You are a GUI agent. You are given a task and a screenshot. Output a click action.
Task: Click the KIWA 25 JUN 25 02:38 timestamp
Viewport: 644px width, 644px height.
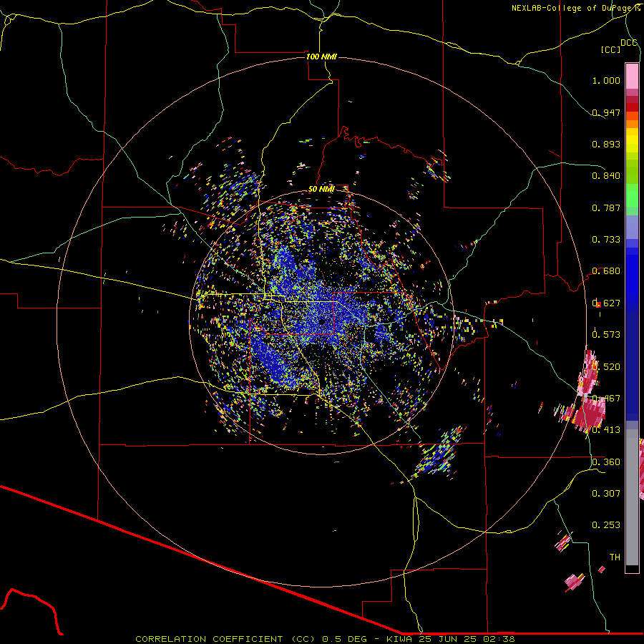[451, 639]
